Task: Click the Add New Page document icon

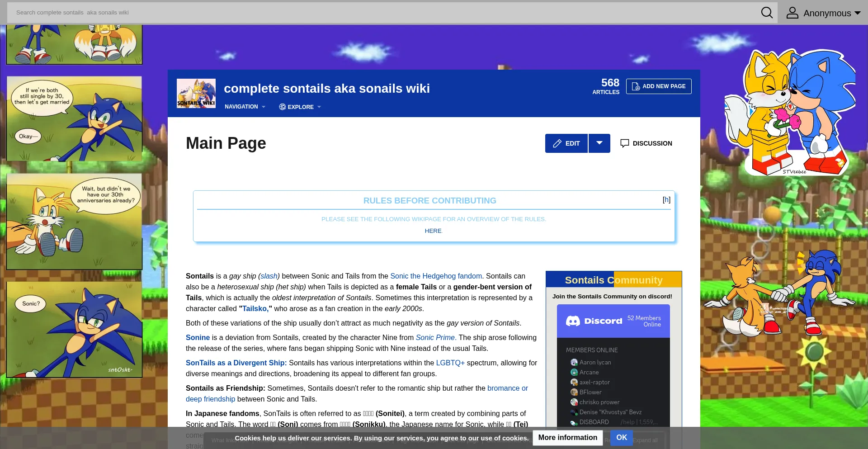Action: pos(636,86)
